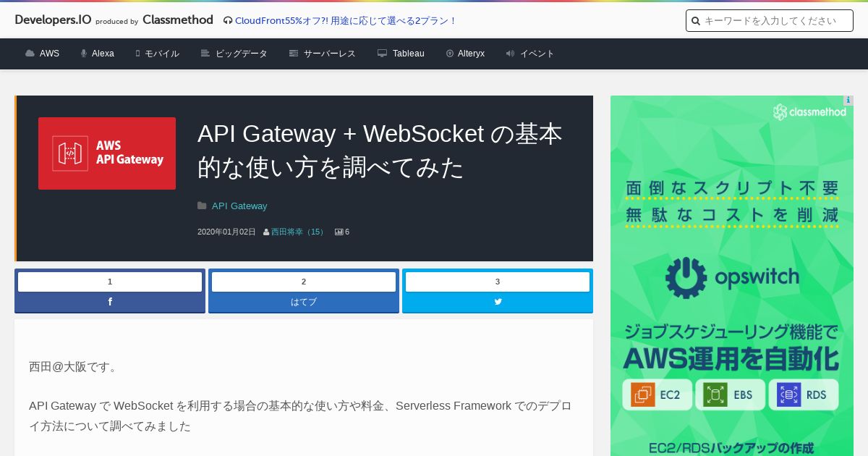Click the ad info icon on banner

848,101
